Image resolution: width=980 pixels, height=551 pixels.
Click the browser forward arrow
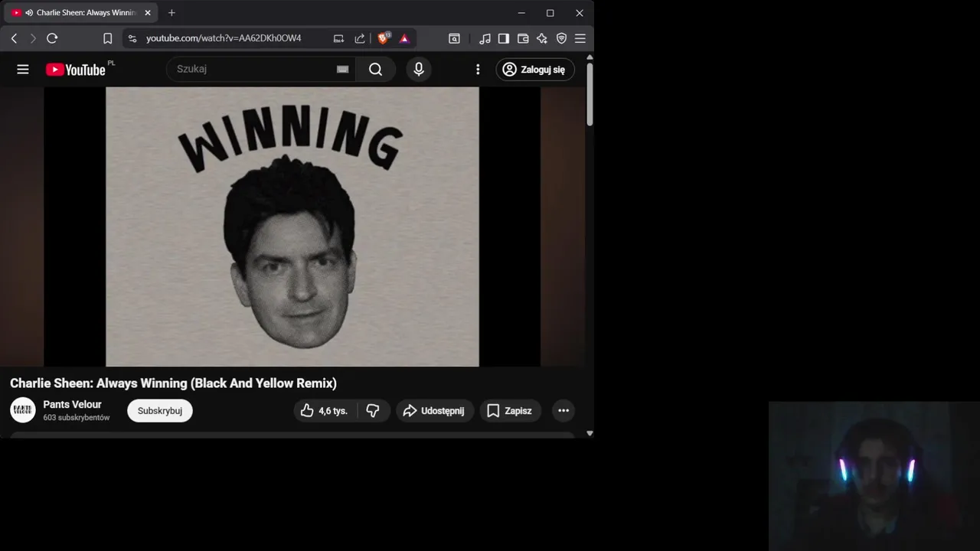tap(33, 38)
